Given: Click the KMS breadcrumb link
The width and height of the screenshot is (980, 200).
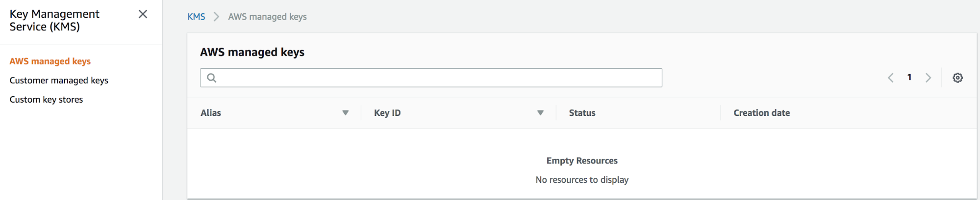Looking at the screenshot, I should point(196,17).
